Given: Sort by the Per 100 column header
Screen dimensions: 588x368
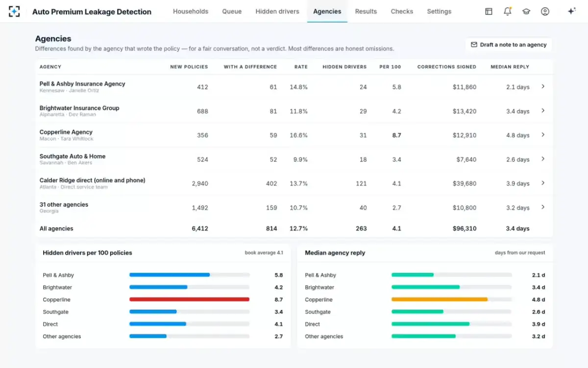Looking at the screenshot, I should [x=390, y=67].
